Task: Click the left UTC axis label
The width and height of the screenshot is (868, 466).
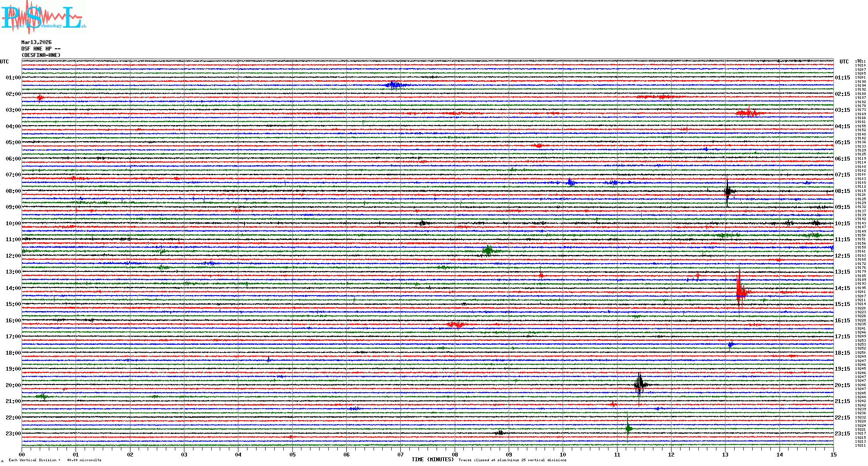Action: [x=4, y=62]
